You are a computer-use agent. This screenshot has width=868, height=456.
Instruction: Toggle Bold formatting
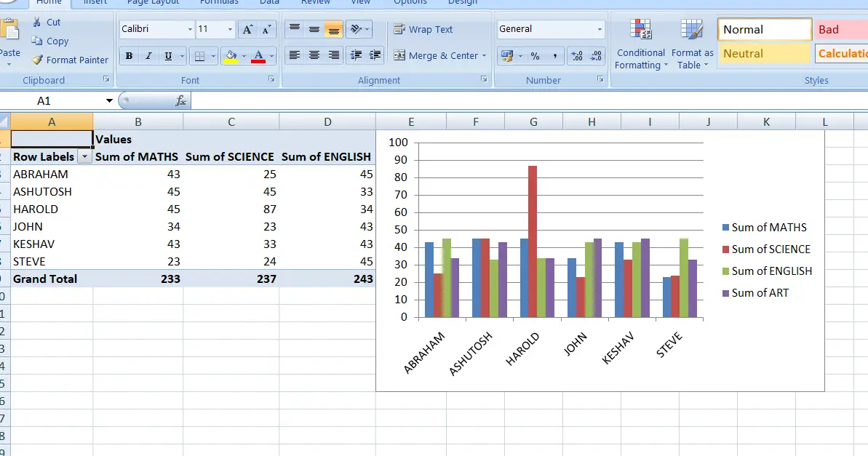click(129, 56)
